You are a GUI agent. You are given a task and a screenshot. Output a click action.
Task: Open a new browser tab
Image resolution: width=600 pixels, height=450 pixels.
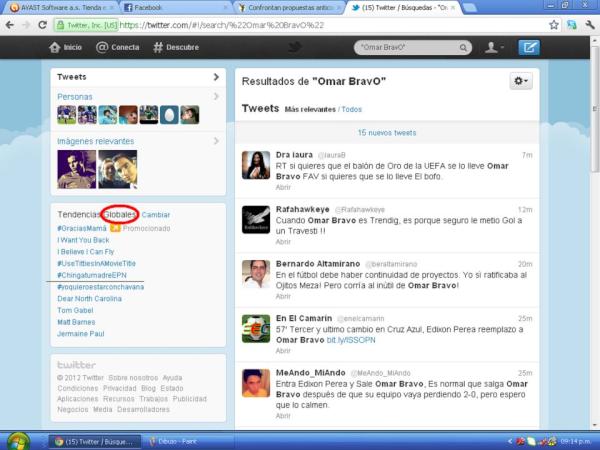point(470,8)
